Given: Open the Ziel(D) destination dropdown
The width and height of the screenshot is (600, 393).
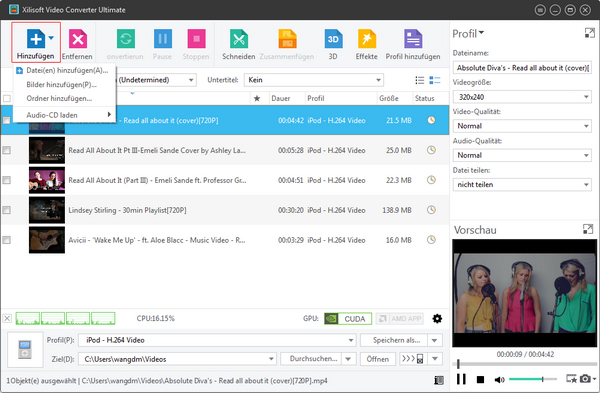Looking at the screenshot, I should click(177, 359).
